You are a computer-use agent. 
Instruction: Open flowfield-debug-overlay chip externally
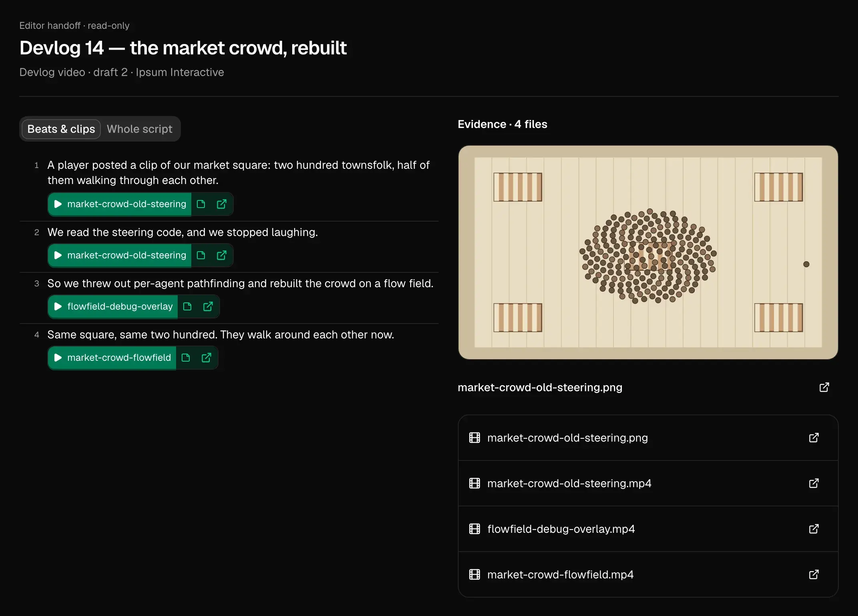point(208,306)
